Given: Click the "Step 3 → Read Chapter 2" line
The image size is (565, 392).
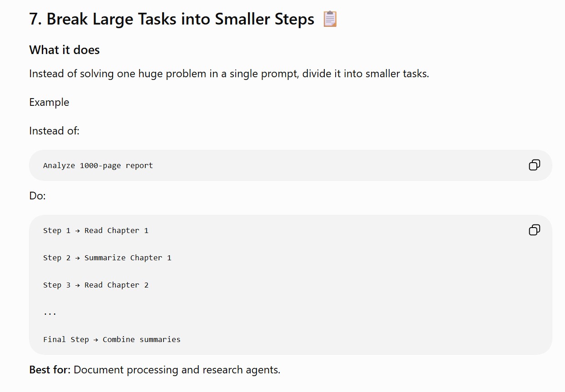Looking at the screenshot, I should [x=96, y=285].
